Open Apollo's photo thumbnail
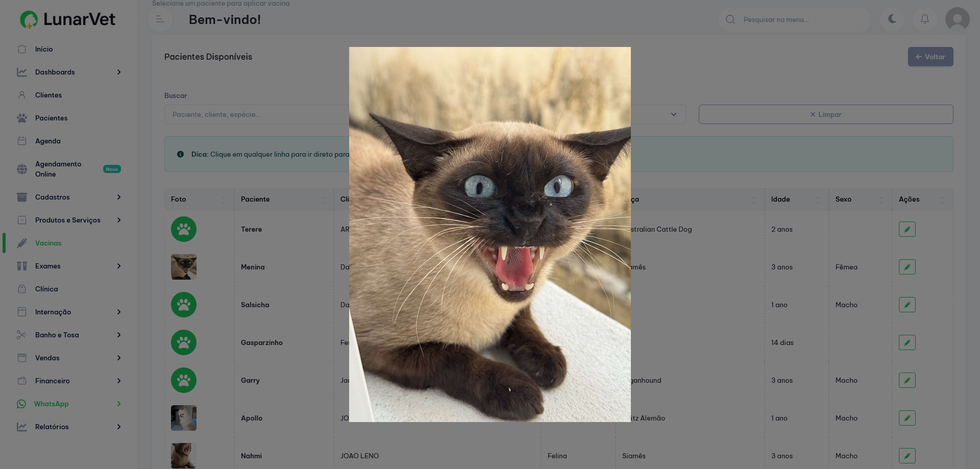This screenshot has height=469, width=980. click(x=184, y=418)
